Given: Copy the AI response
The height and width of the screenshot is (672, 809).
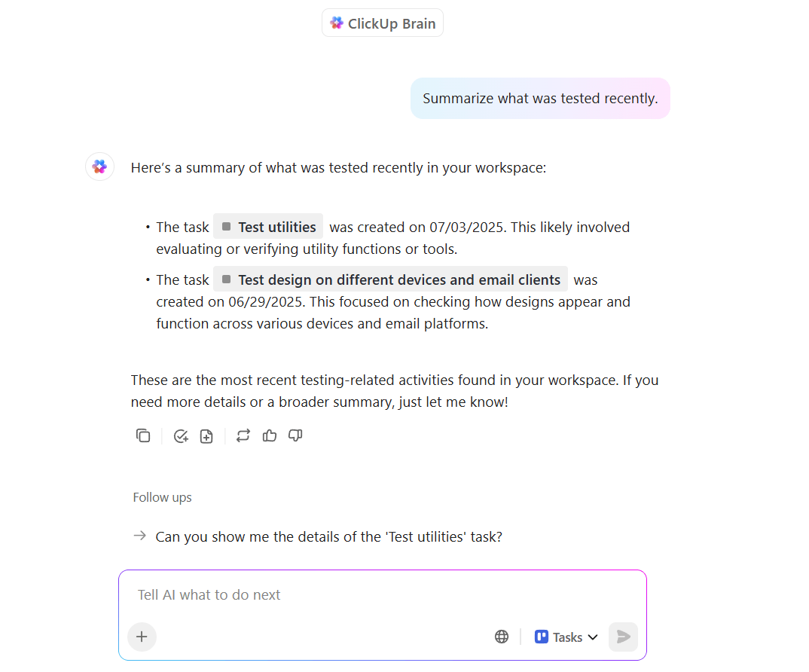Looking at the screenshot, I should coord(143,435).
